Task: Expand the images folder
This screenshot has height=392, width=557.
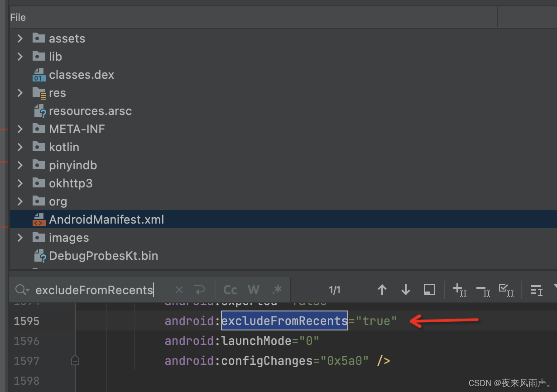Action: [20, 238]
